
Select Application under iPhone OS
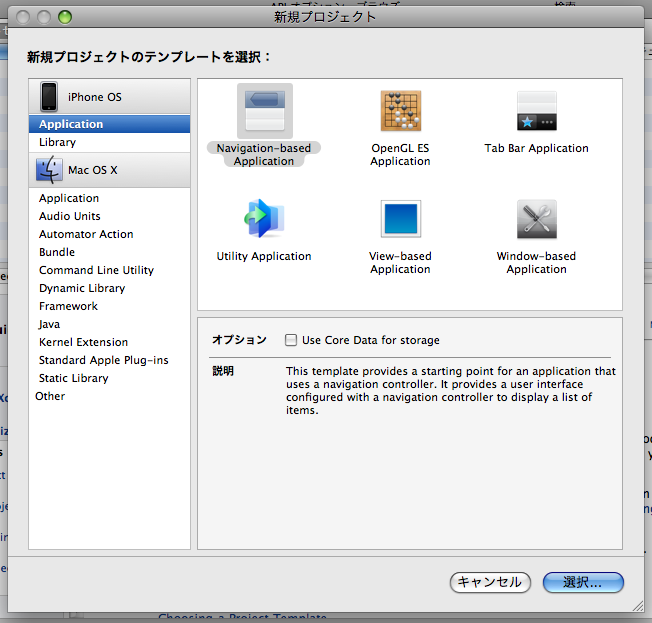tap(109, 124)
